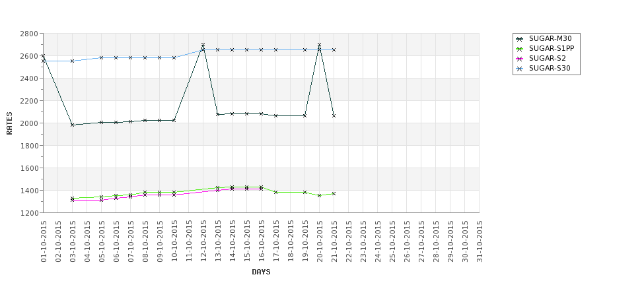644x283 pixels.
Task: Click SUGAR-S1PP data point on 19-10-2015
Action: (304, 192)
